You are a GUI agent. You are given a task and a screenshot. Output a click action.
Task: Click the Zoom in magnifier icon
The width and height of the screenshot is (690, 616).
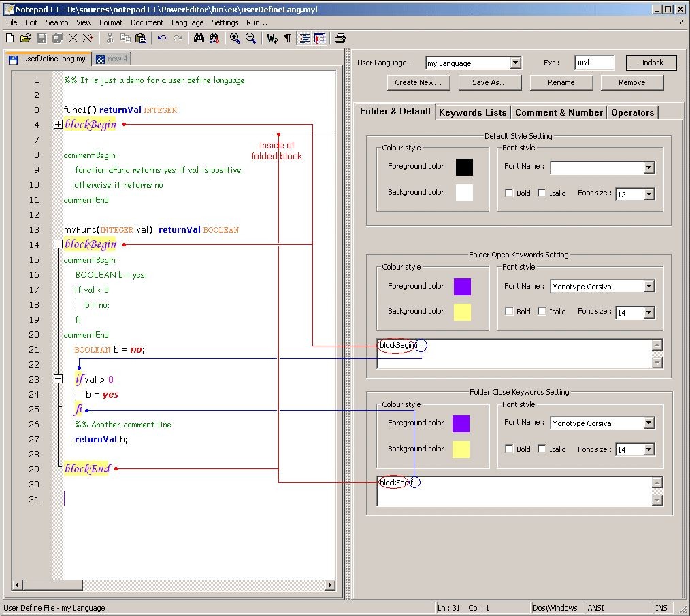(x=235, y=38)
